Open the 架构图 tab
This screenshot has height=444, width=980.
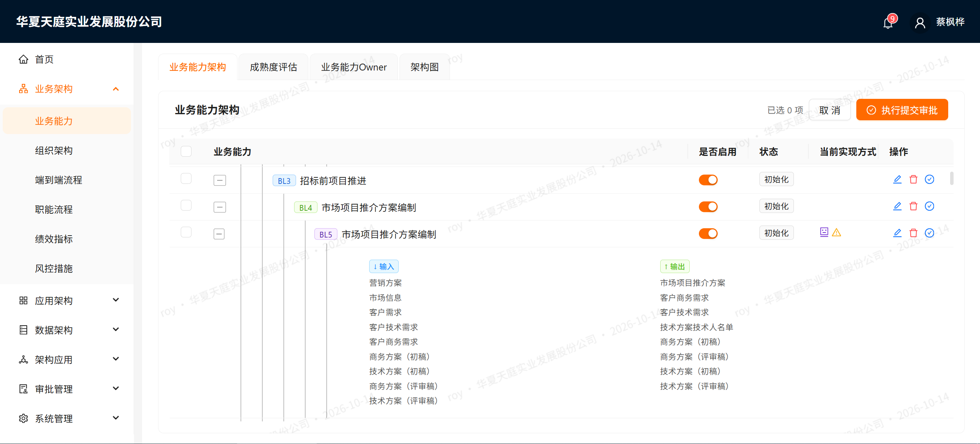click(424, 67)
